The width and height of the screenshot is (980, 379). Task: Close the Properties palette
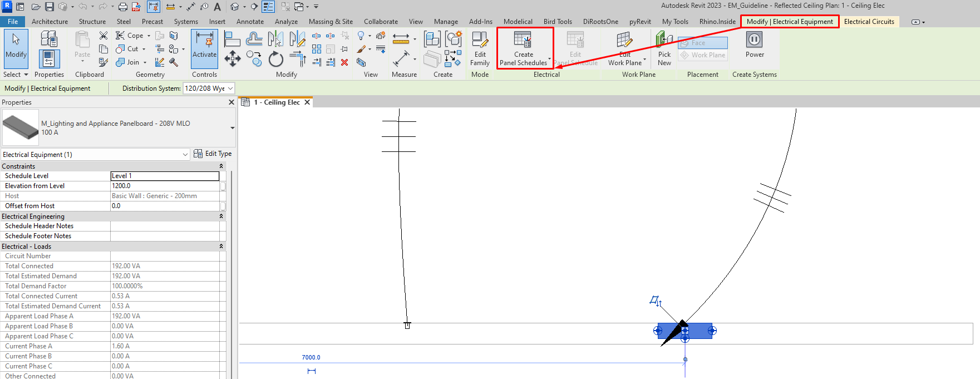232,102
